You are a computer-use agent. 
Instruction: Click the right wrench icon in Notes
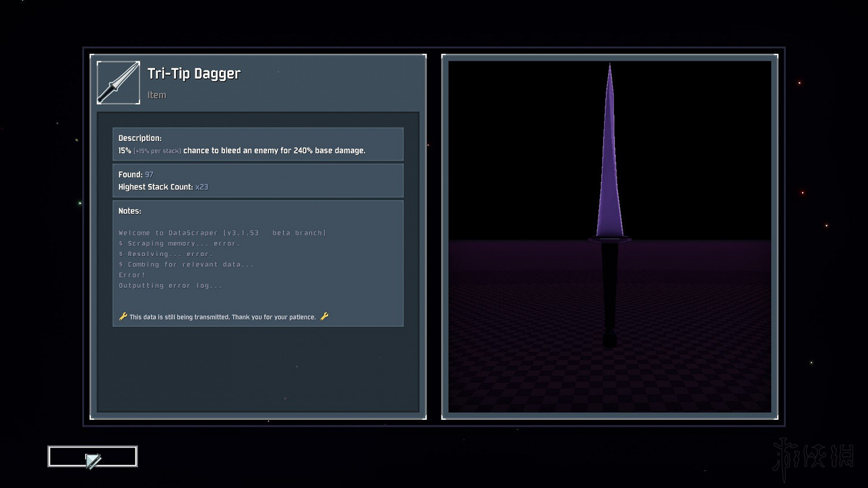pos(324,316)
